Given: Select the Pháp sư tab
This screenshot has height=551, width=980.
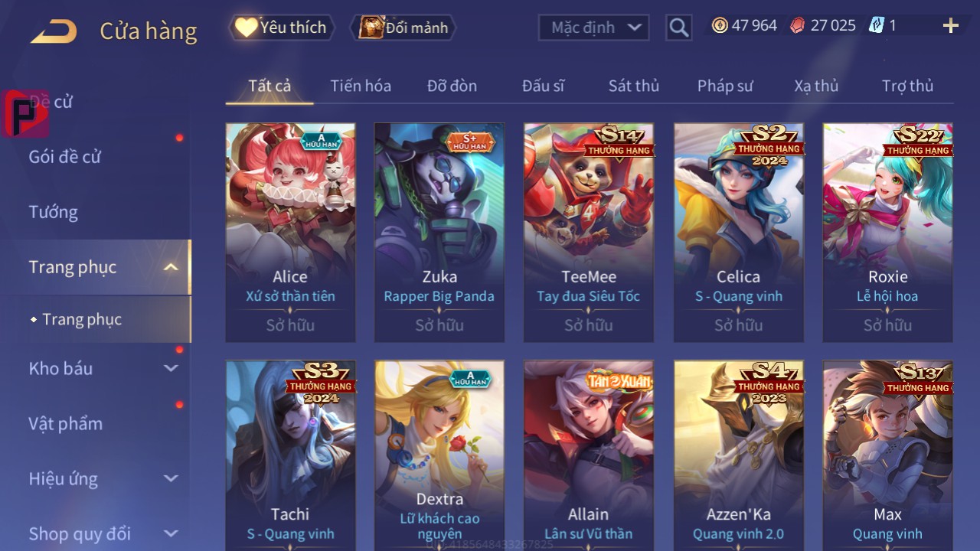Looking at the screenshot, I should coord(725,86).
